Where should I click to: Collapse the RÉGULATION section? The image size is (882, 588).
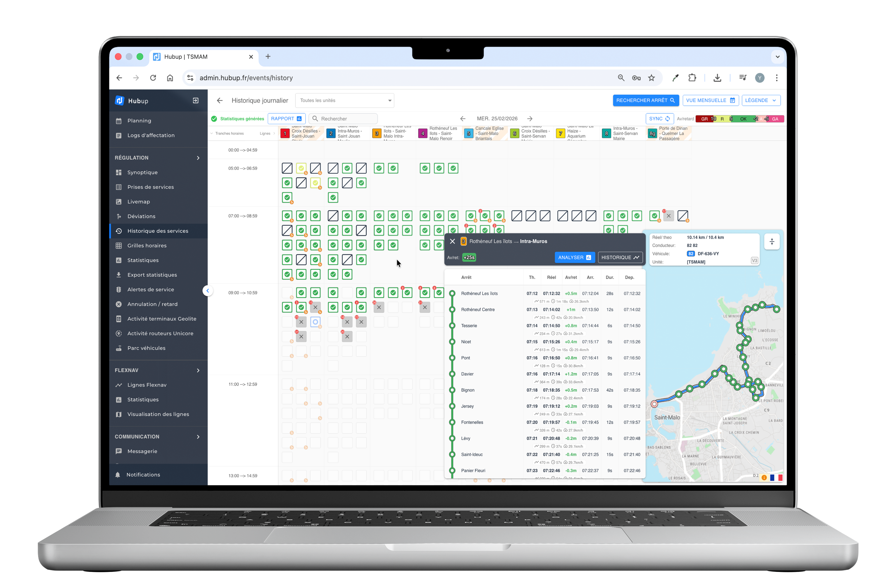(x=198, y=158)
